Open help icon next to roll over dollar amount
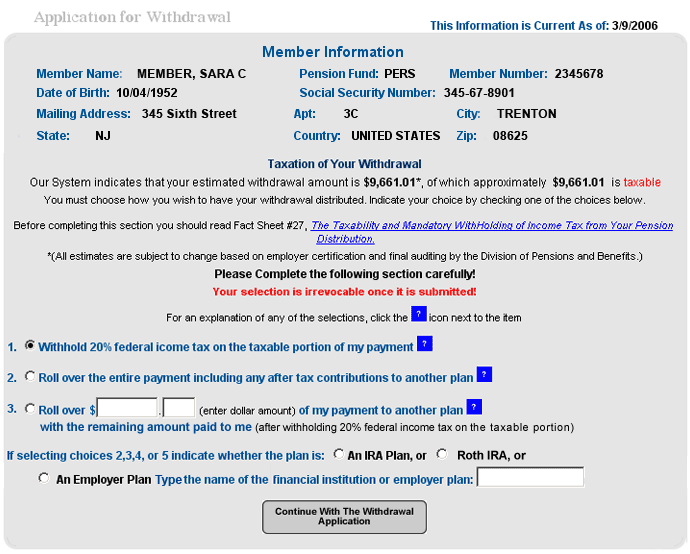This screenshot has height=554, width=690. pos(474,407)
